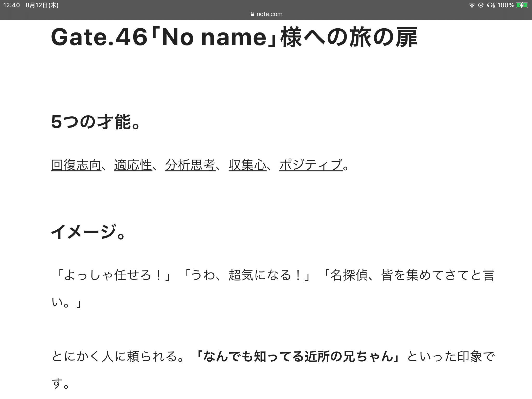Open the 回復志向 link

[x=76, y=165]
